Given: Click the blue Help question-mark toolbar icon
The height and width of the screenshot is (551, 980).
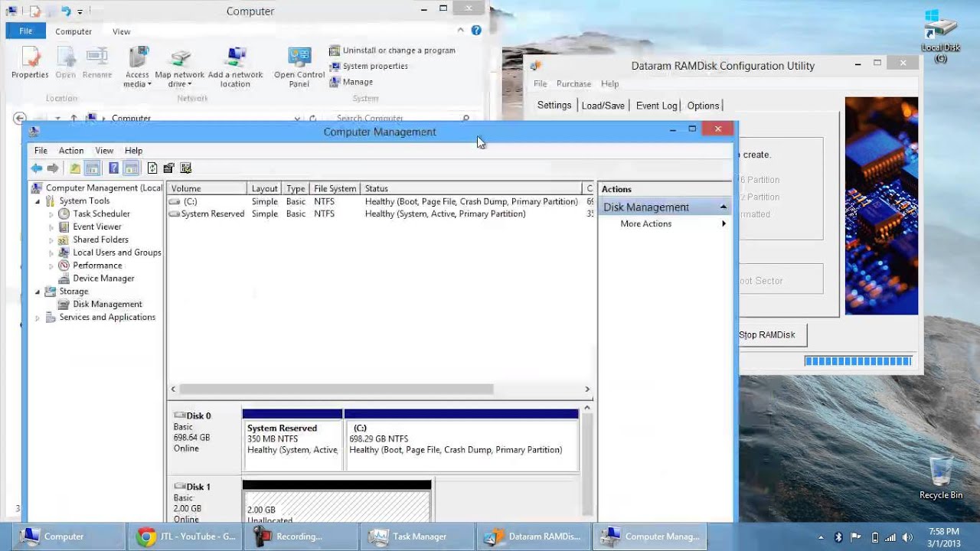Looking at the screenshot, I should click(113, 168).
